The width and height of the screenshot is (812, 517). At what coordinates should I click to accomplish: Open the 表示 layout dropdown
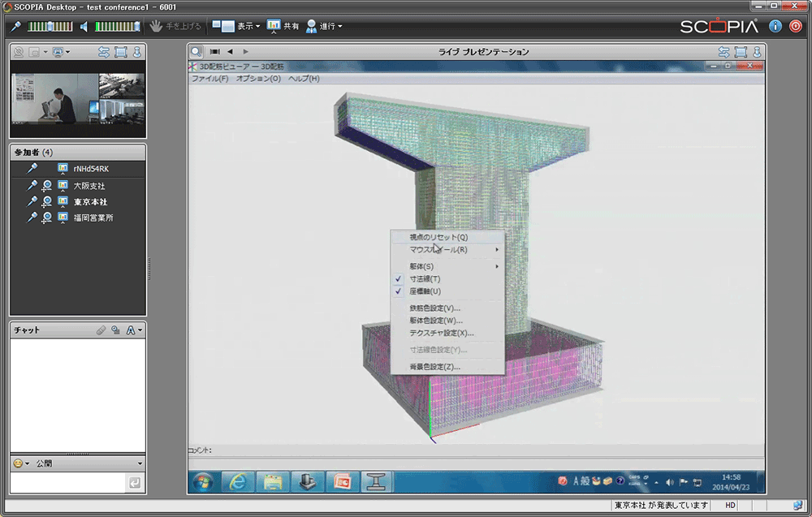[236, 26]
